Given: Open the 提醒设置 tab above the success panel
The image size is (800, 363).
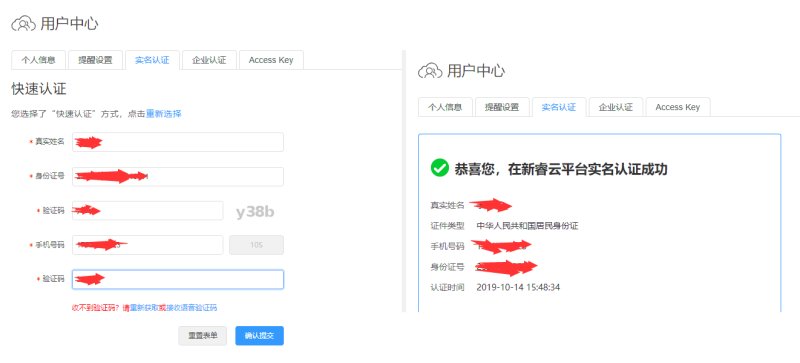Looking at the screenshot, I should click(502, 107).
